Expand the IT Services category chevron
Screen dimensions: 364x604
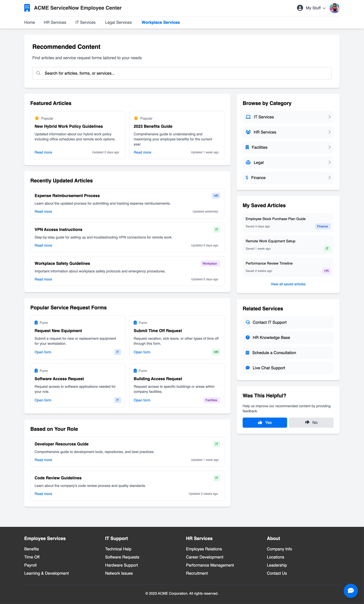pyautogui.click(x=329, y=117)
